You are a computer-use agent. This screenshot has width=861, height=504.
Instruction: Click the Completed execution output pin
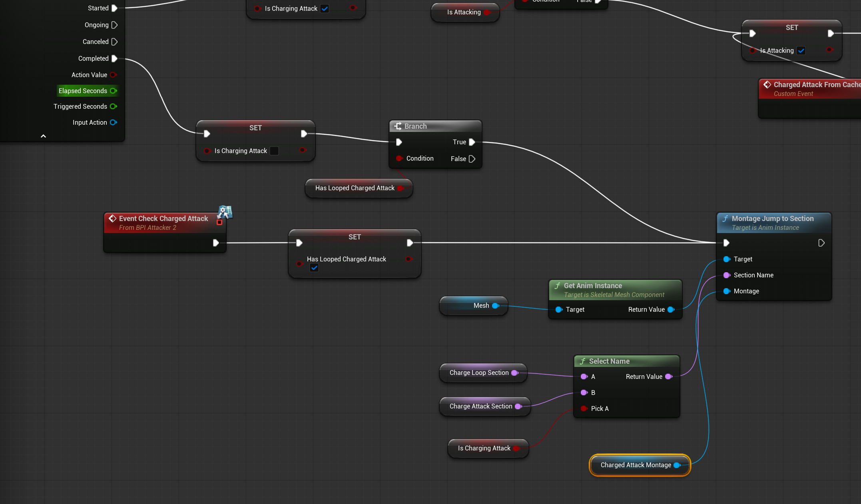pyautogui.click(x=114, y=59)
